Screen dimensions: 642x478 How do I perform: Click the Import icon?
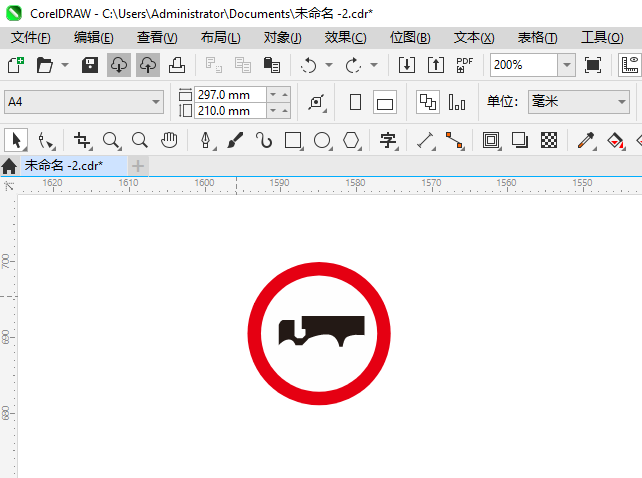407,65
